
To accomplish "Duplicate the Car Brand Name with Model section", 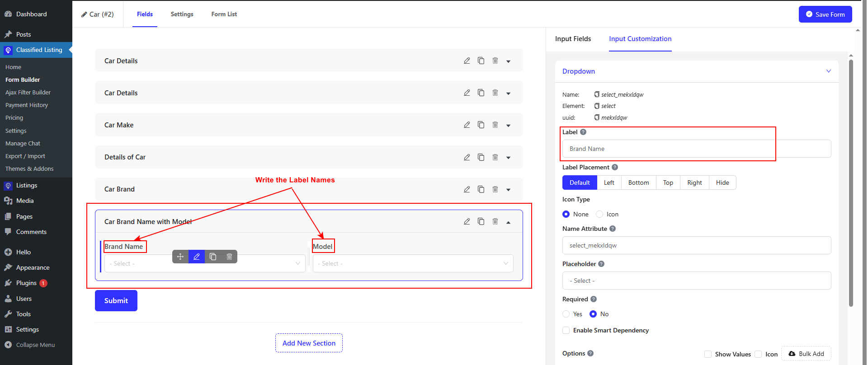I will click(481, 221).
